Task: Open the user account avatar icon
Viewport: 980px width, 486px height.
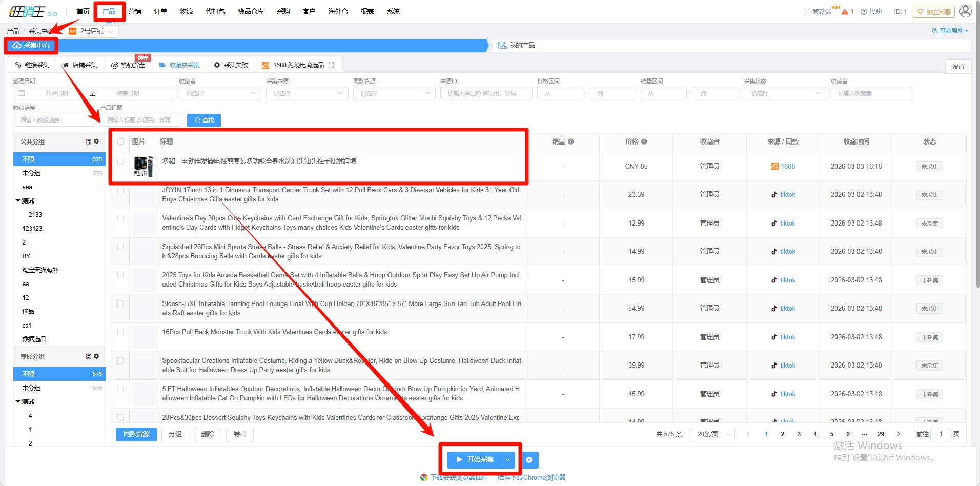Action: 965,11
